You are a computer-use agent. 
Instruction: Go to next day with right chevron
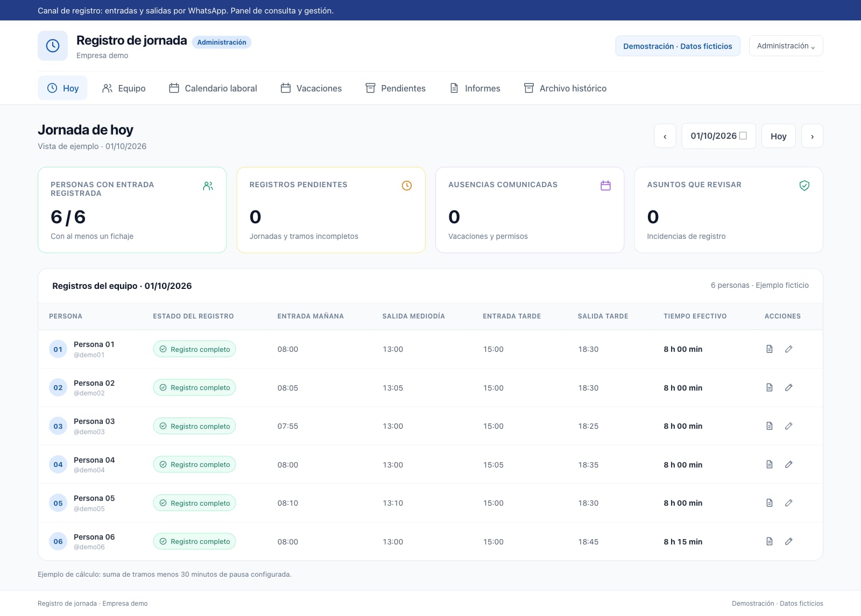pos(812,136)
